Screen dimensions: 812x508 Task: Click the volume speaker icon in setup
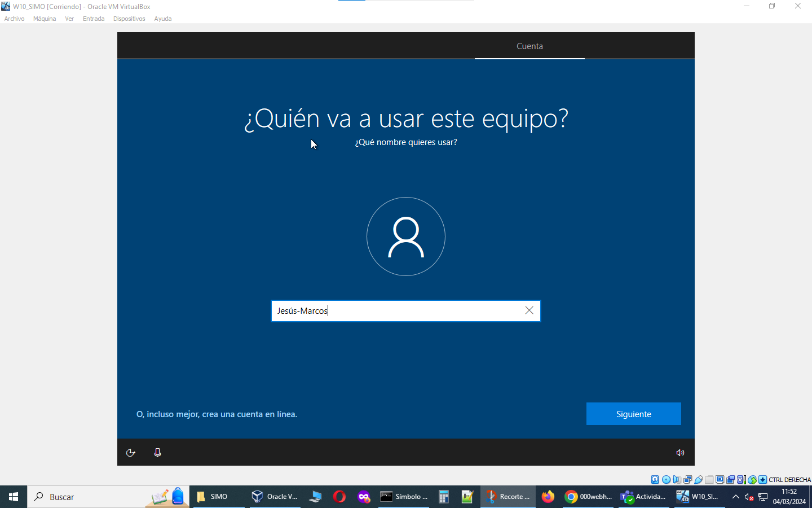[680, 453]
